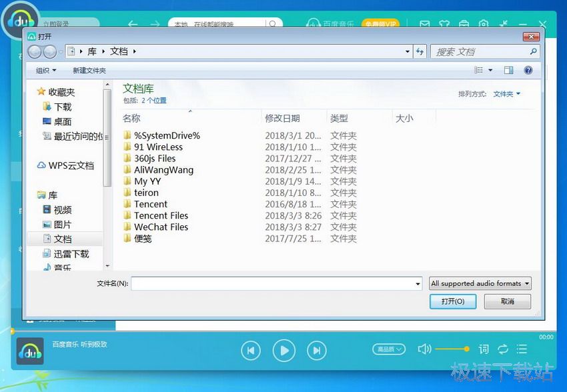Expand the address bar history dropdown
This screenshot has height=392, width=567.
pos(408,51)
